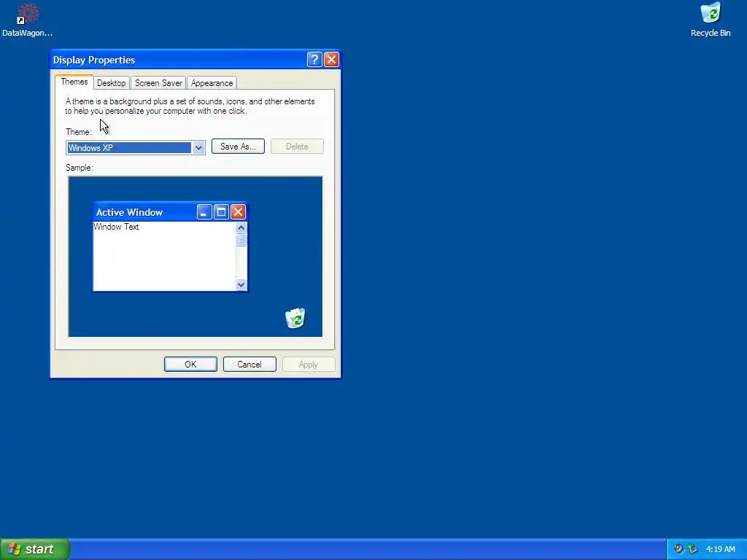Confirm with the OK button
The width and height of the screenshot is (747, 560).
(x=190, y=365)
